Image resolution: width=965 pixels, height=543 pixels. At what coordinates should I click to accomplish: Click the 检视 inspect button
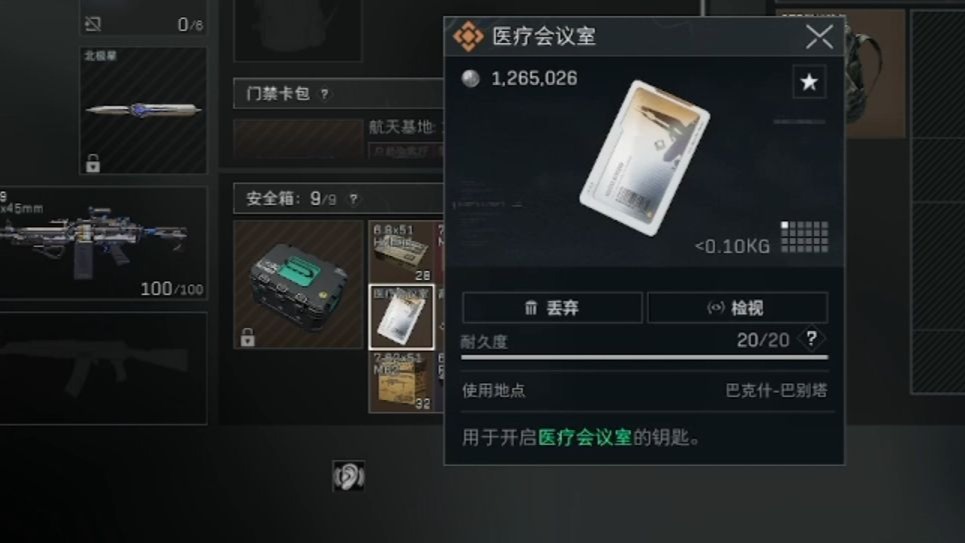[x=737, y=307]
